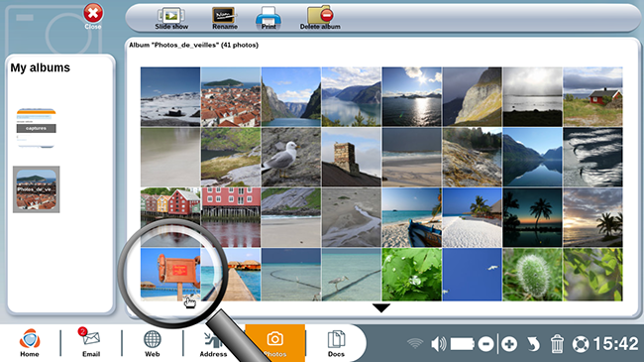Image resolution: width=644 pixels, height=362 pixels.
Task: Open the sun over sea photo
Action: click(412, 96)
